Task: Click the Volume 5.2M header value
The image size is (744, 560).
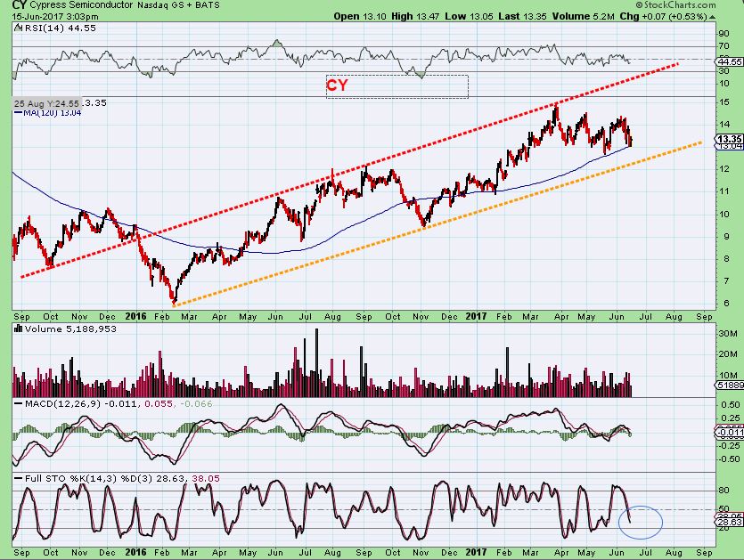Action: (x=584, y=16)
